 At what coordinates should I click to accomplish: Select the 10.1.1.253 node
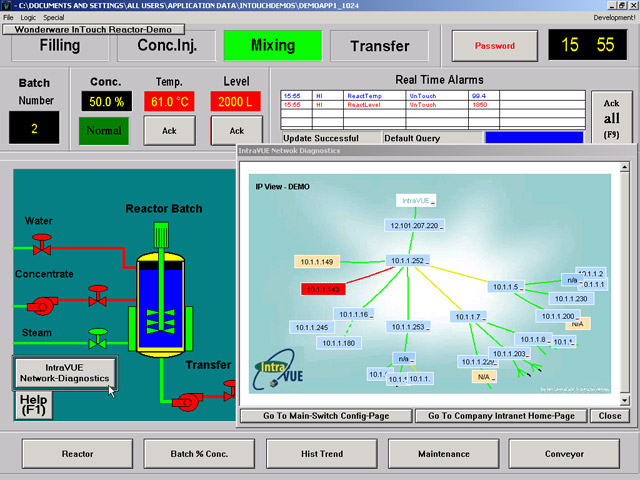coord(408,327)
